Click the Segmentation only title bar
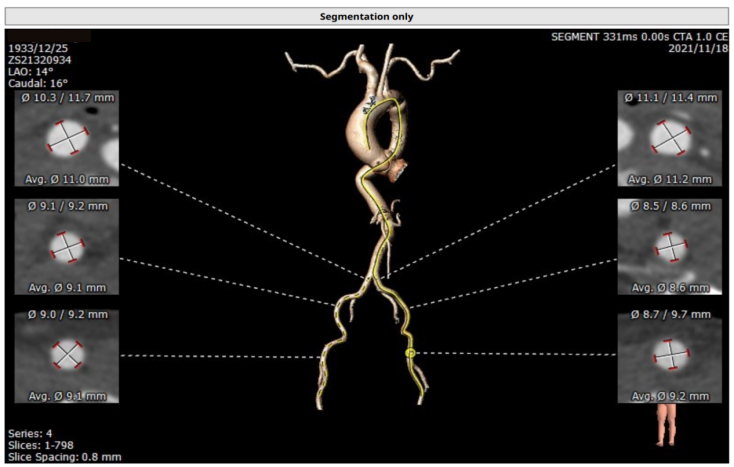 tap(366, 16)
